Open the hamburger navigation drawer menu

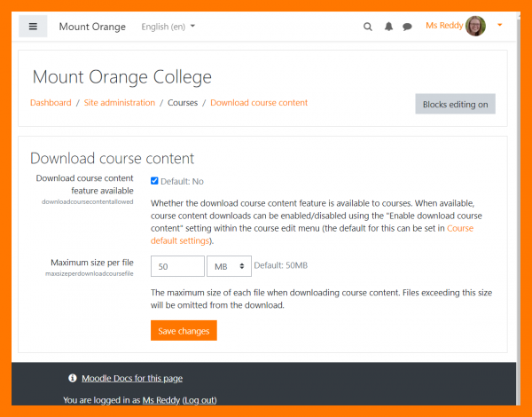click(33, 27)
